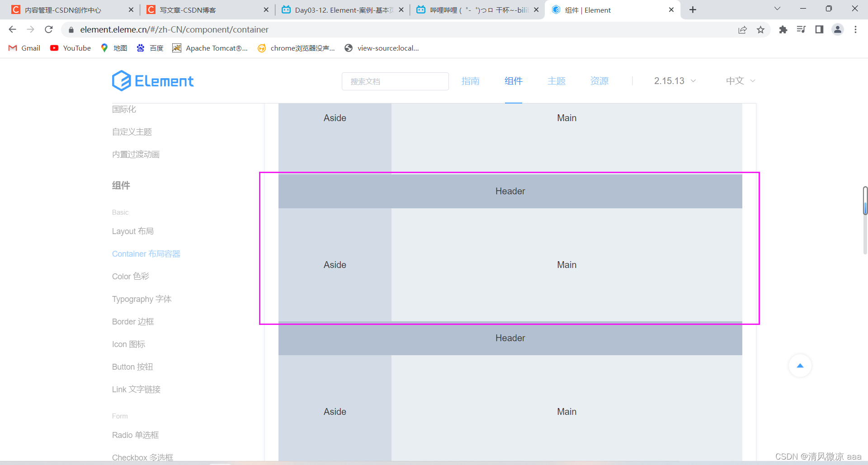868x465 pixels.
Task: Select the 指南 nav item
Action: click(x=470, y=81)
